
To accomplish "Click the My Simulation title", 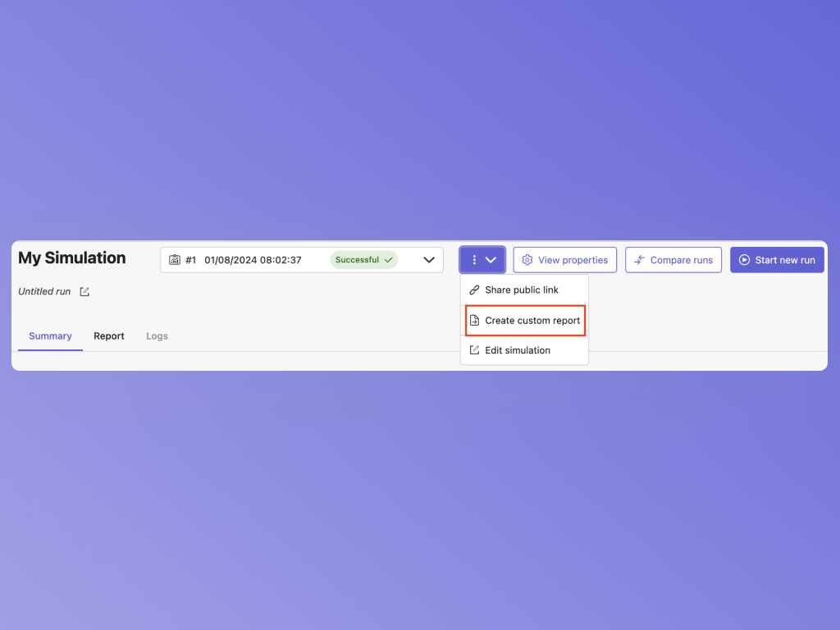I will tap(72, 258).
